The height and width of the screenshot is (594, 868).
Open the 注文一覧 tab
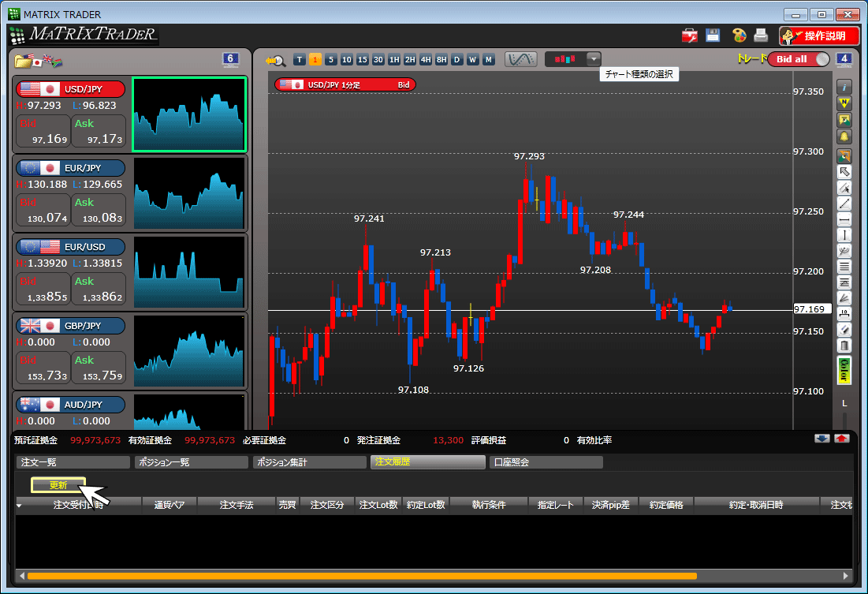[x=73, y=462]
